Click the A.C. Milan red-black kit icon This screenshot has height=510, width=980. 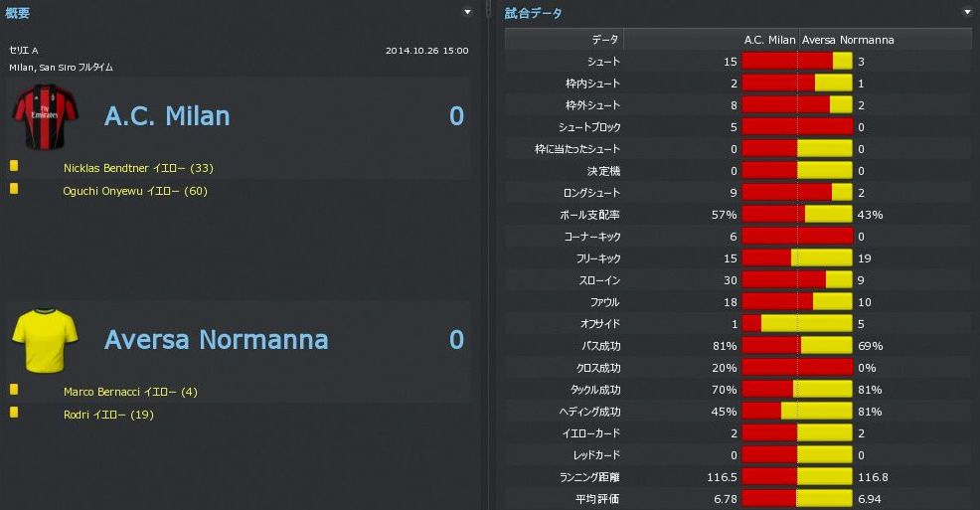(x=38, y=115)
